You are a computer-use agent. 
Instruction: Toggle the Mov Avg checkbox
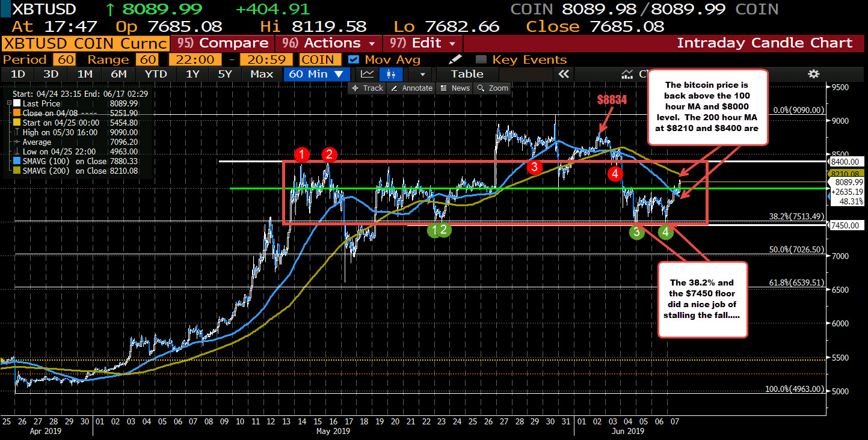(354, 60)
